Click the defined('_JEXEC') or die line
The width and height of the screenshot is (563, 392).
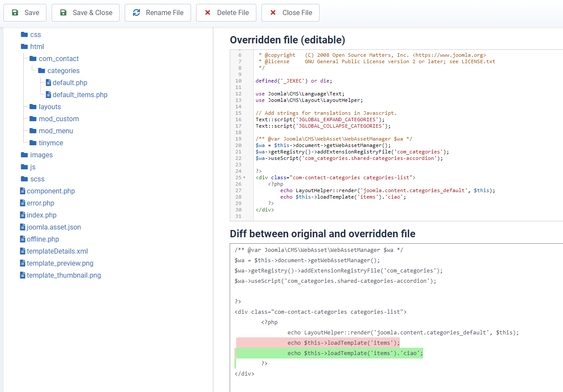pos(294,81)
